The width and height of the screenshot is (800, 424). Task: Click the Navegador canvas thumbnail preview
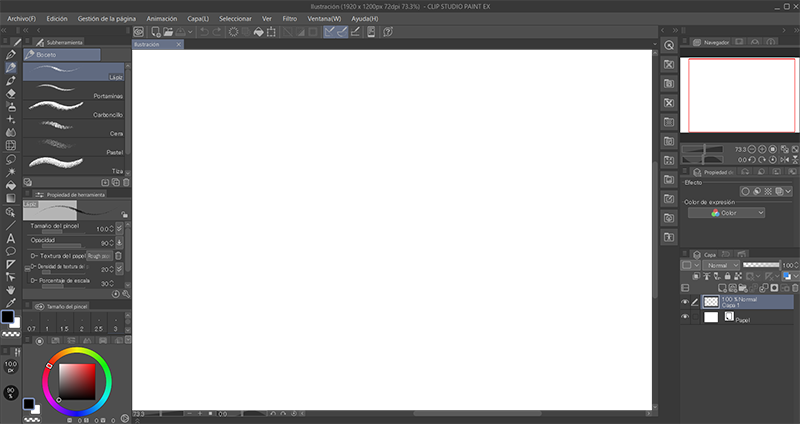pos(739,94)
